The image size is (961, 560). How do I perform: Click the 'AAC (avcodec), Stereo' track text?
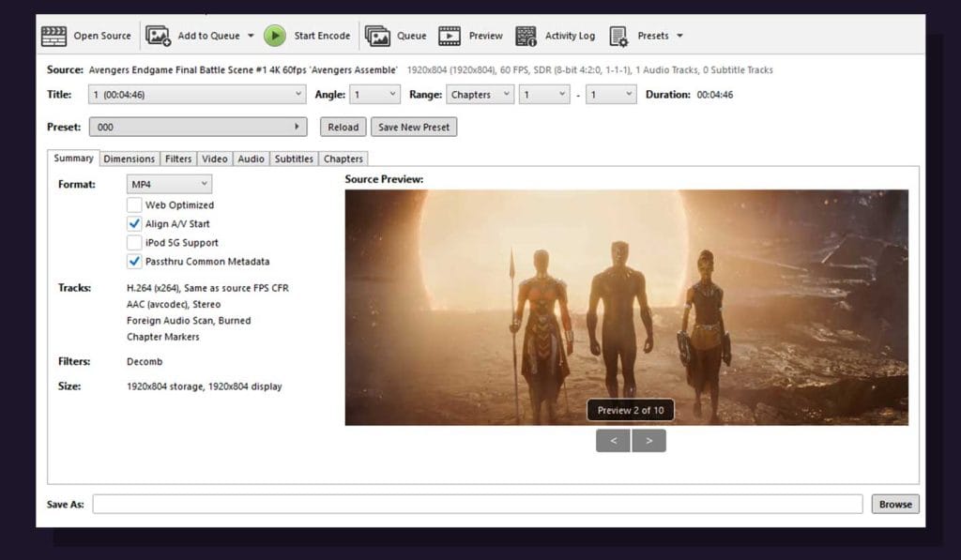174,305
